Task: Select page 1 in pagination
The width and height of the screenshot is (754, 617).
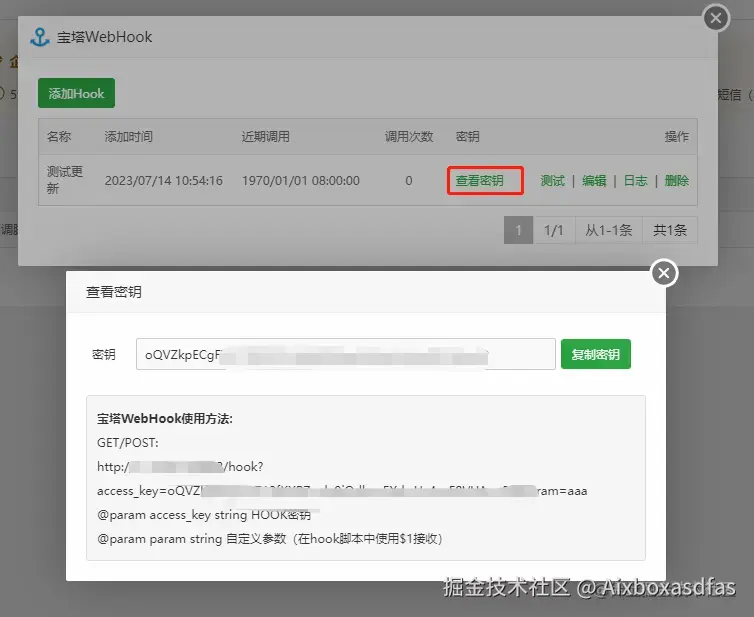Action: 518,230
